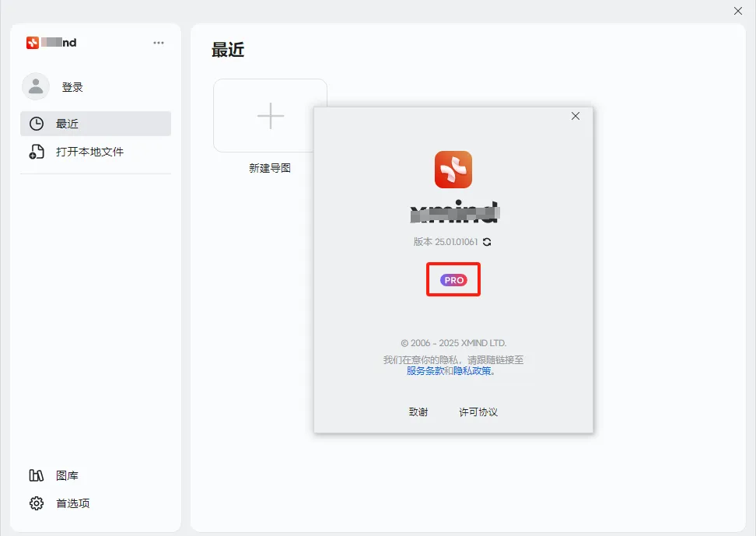Click the Xmind app icon in about dialog
The image size is (756, 536).
click(453, 170)
